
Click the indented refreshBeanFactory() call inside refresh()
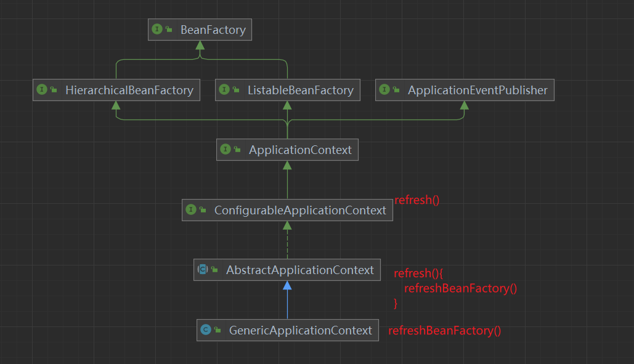(x=460, y=288)
